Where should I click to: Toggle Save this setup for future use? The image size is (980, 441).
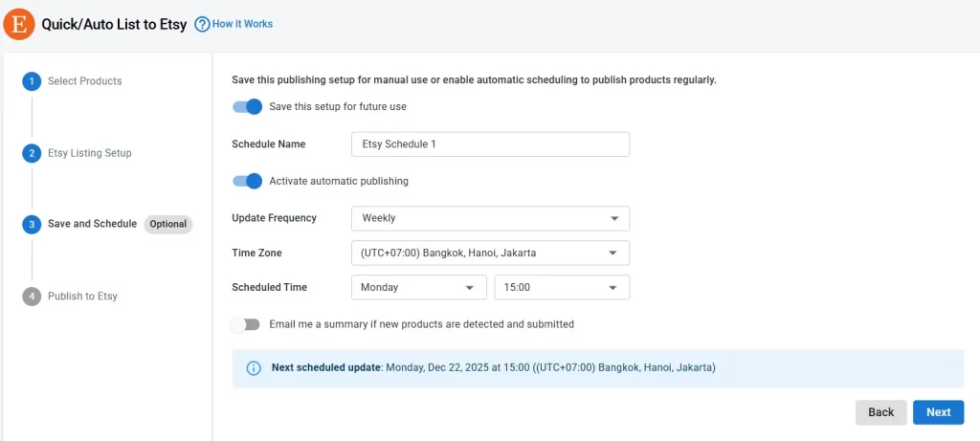(247, 107)
